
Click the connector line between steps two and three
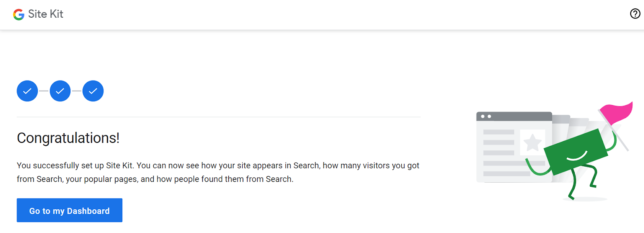tap(77, 91)
